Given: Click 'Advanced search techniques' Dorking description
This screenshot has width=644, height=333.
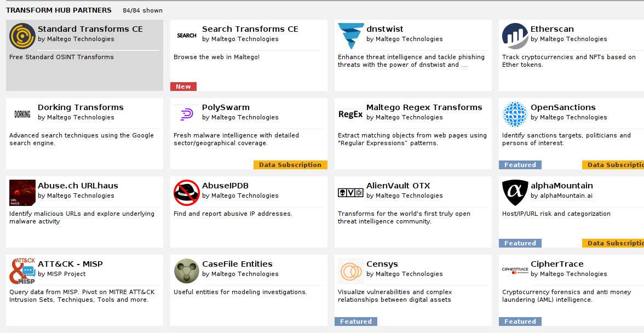Looking at the screenshot, I should coord(81,139).
